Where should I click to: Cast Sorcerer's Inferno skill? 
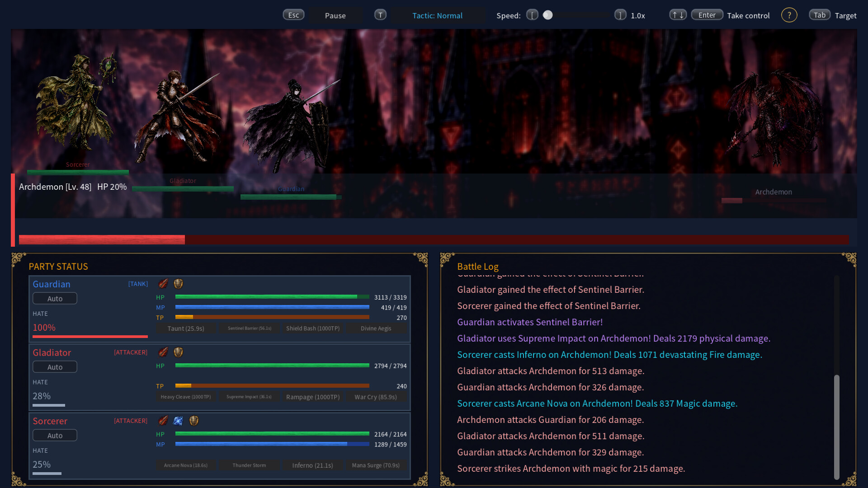313,465
